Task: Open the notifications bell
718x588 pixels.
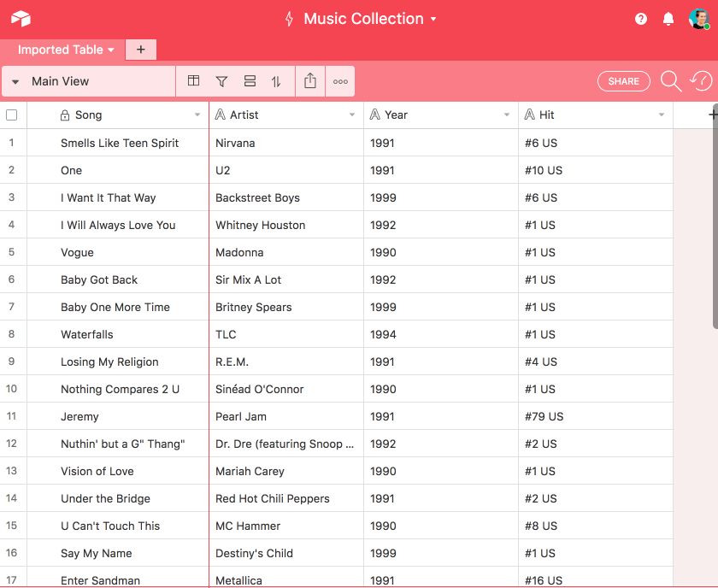Action: (668, 19)
